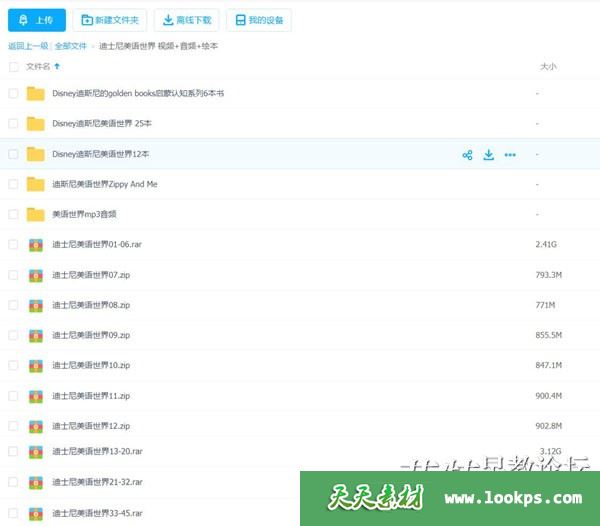Check the golden books folder checkbox
This screenshot has width=600, height=526.
(13, 93)
